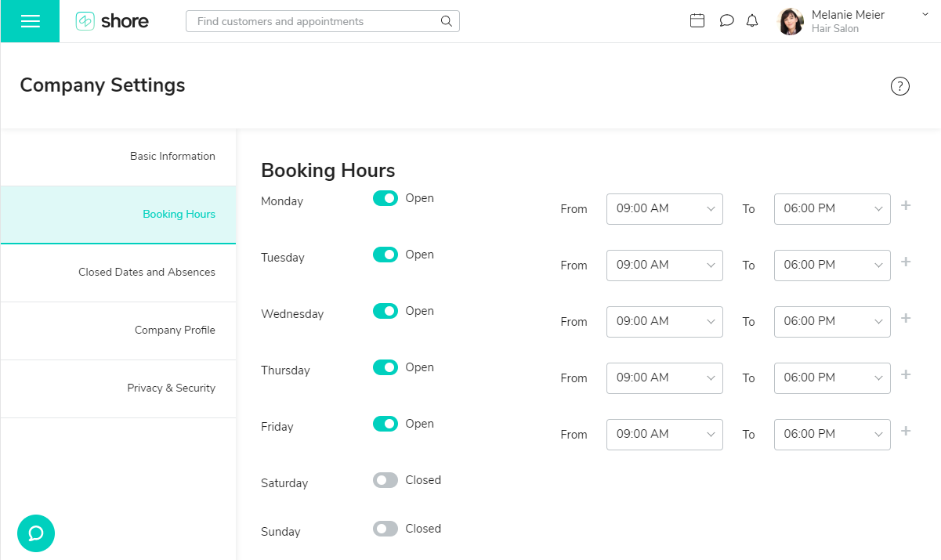Add another time slot for Tuesday
Image resolution: width=941 pixels, height=560 pixels.
coord(906,262)
